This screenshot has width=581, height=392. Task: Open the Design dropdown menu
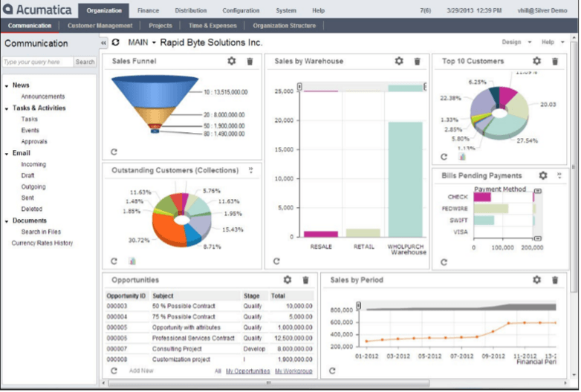coord(516,42)
